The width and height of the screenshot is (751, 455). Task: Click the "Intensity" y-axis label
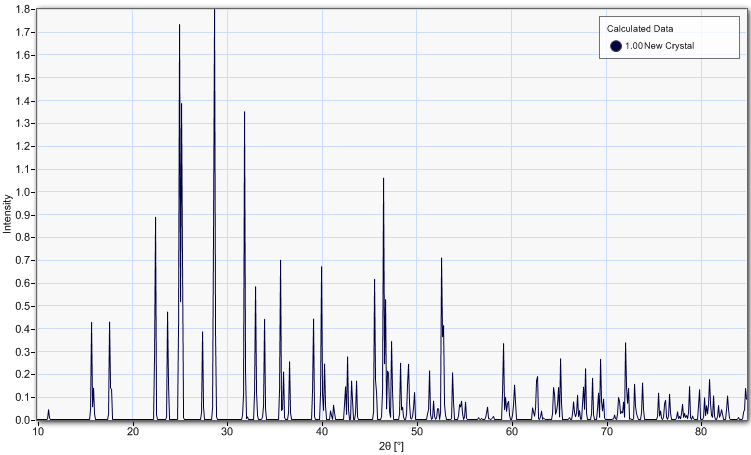pos(7,214)
